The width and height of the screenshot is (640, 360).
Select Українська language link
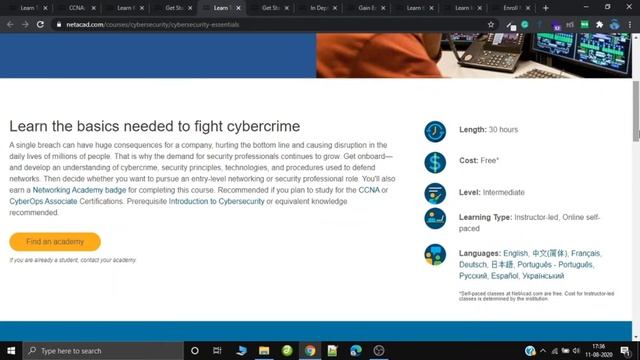pyautogui.click(x=543, y=276)
